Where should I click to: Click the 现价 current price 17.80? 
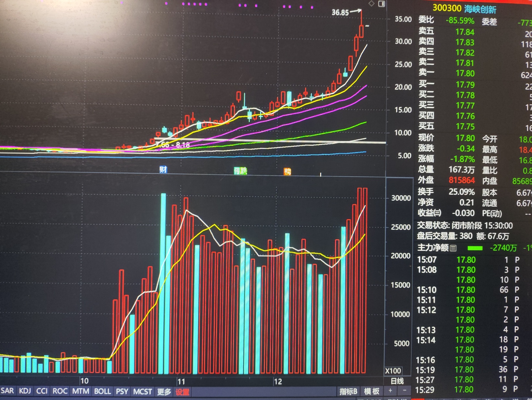(x=465, y=138)
